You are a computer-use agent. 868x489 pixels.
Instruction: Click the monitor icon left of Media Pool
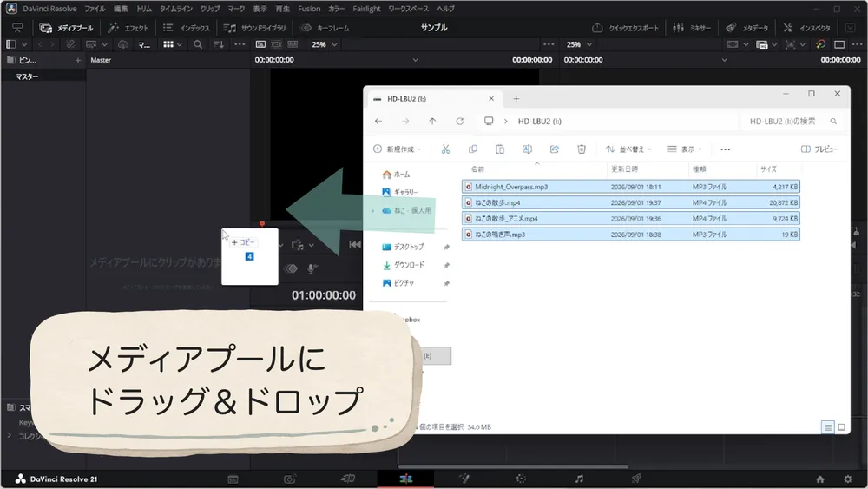(x=17, y=28)
